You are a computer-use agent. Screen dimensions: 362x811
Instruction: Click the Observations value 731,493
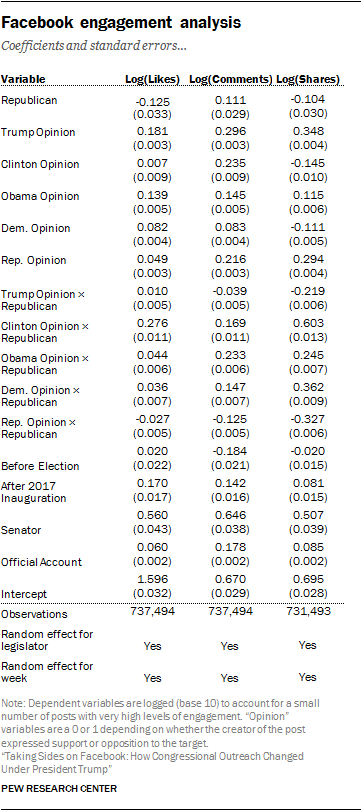(307, 614)
